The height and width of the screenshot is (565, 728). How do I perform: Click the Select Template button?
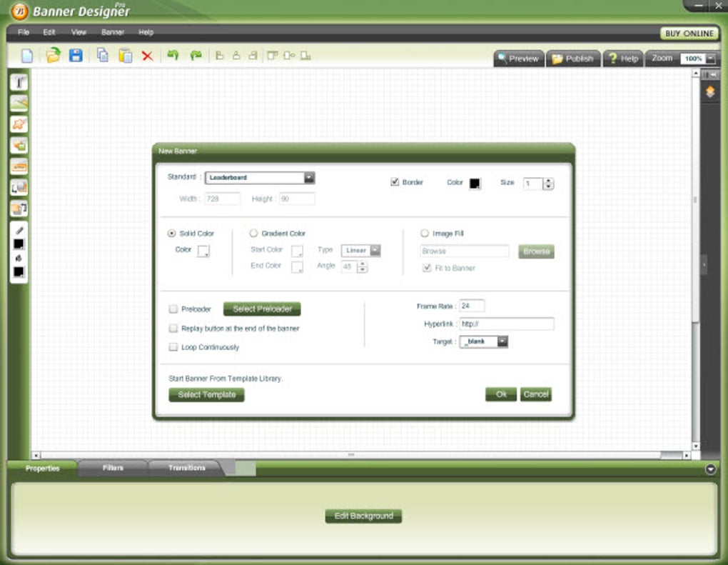coord(206,394)
